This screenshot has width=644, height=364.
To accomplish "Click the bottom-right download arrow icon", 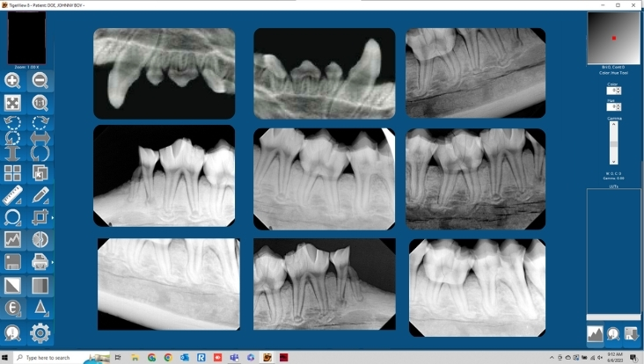I will (632, 334).
